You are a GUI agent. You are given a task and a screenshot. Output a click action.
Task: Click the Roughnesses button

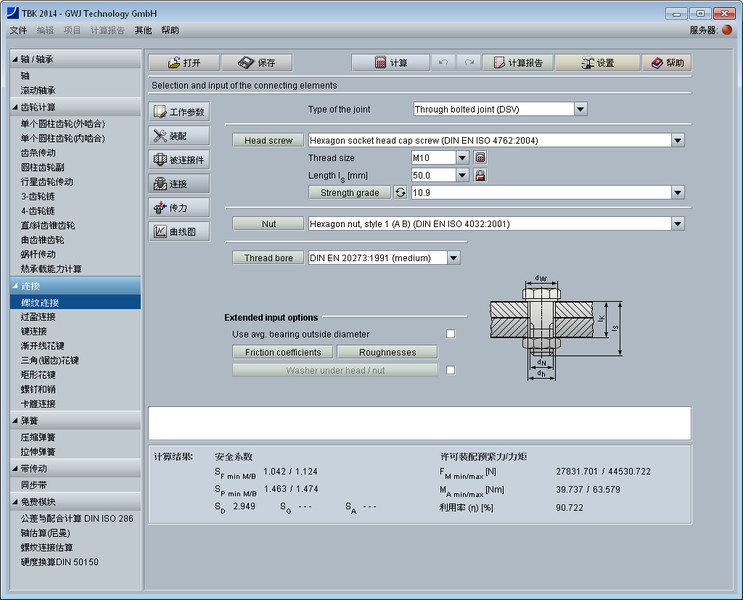387,352
